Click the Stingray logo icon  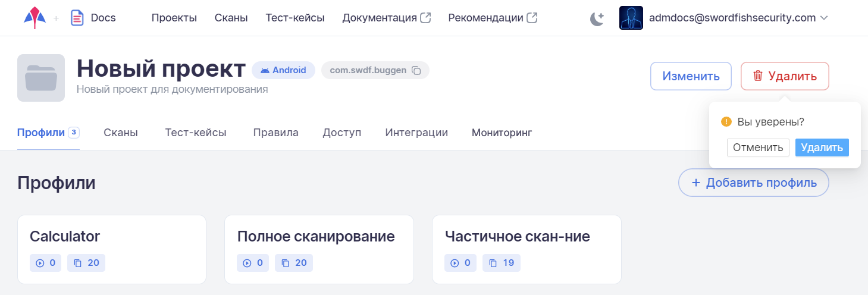[35, 18]
